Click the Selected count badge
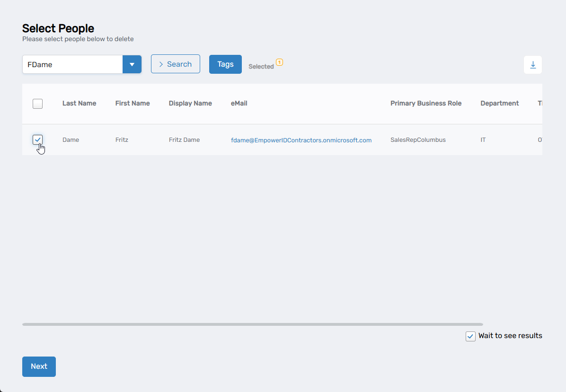 pos(279,62)
